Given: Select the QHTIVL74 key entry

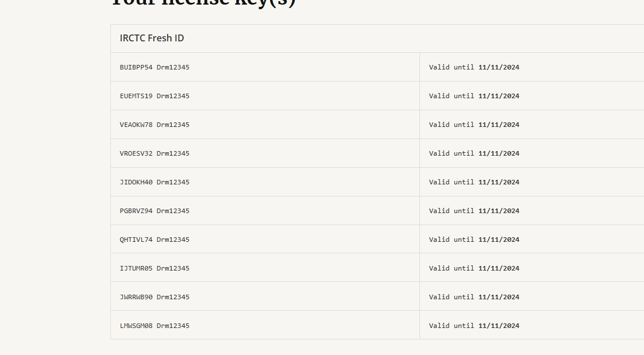Looking at the screenshot, I should [155, 240].
